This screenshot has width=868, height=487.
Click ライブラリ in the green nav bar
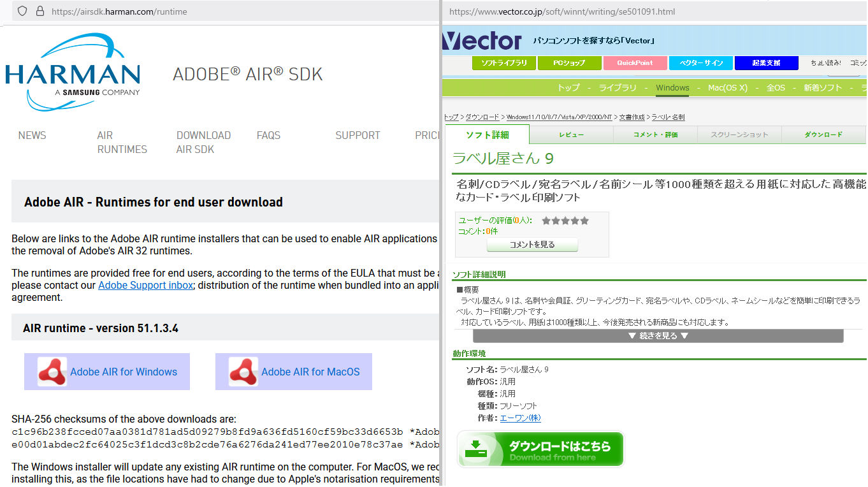point(618,88)
